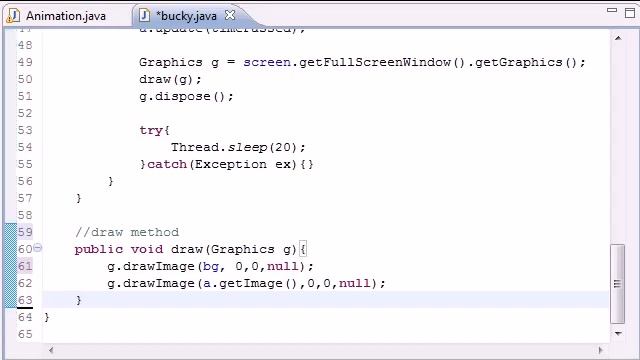Click the closing brace on line 63
Image resolution: width=640 pixels, height=360 pixels.
pyautogui.click(x=78, y=300)
